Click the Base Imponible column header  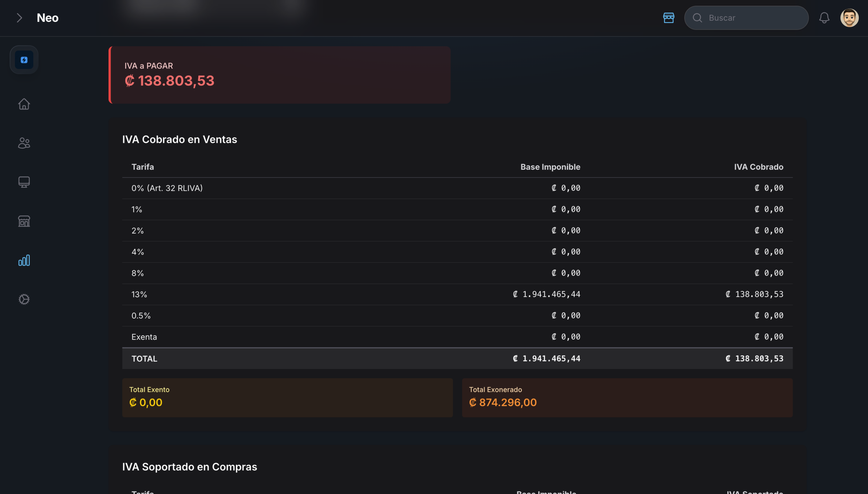[550, 167]
